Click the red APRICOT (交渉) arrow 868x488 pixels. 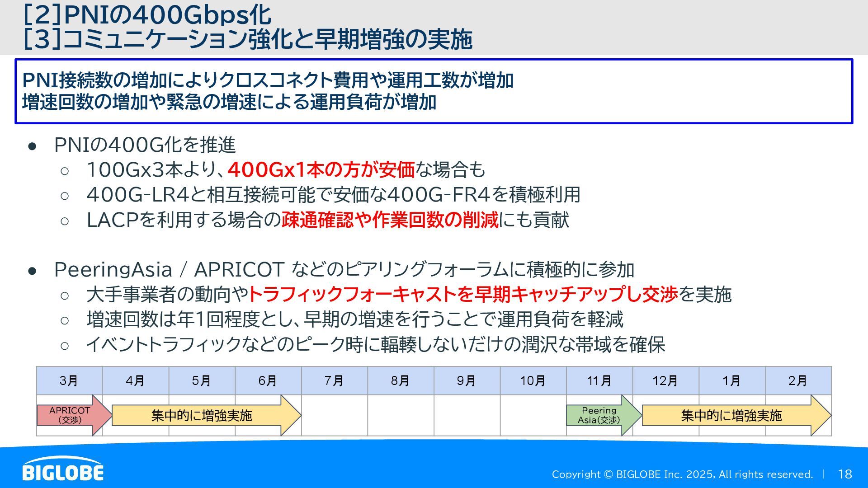click(74, 415)
